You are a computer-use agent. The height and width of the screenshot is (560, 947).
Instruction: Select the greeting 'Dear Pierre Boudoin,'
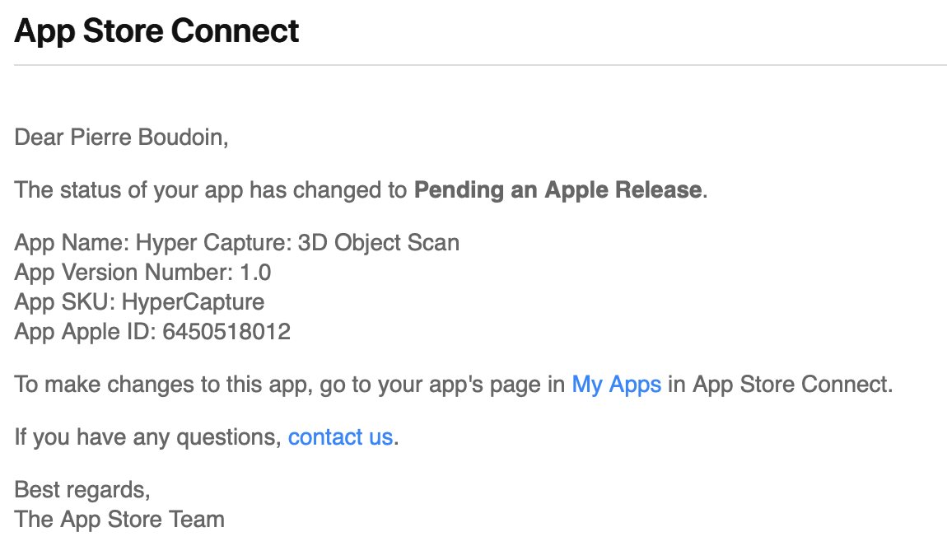tap(121, 138)
